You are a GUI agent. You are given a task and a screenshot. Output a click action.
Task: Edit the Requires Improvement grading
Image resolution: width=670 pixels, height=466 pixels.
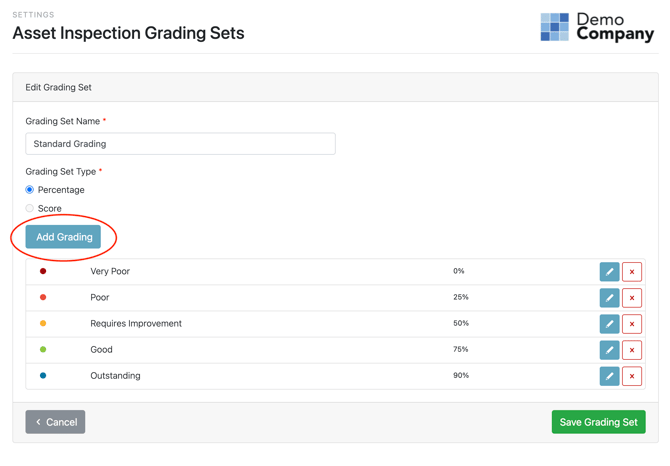tap(609, 324)
